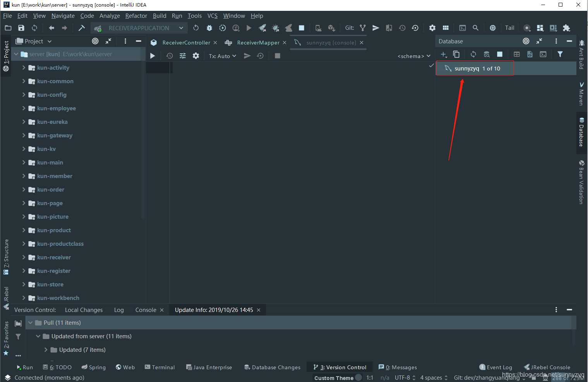Open the Project view selector dropdown
The height and width of the screenshot is (382, 588).
(x=34, y=41)
